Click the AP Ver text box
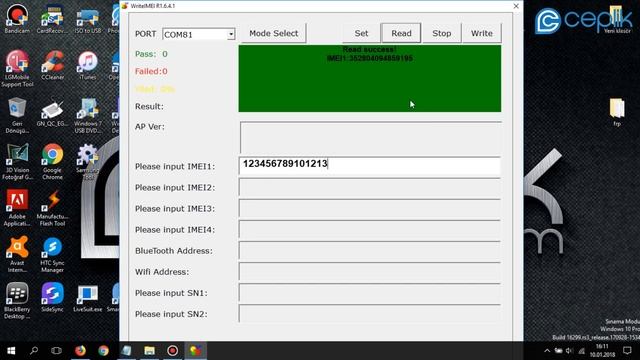 [x=371, y=138]
